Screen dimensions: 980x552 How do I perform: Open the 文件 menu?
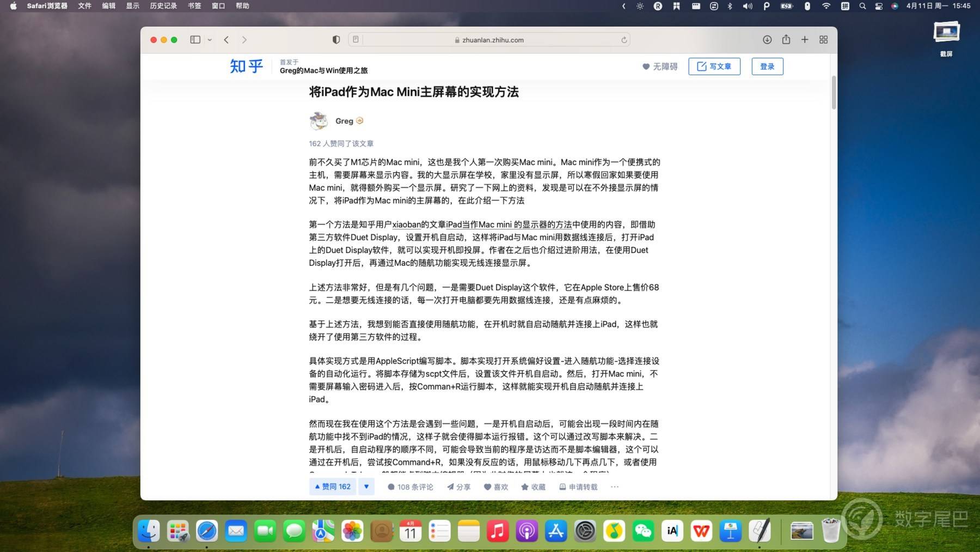84,6
